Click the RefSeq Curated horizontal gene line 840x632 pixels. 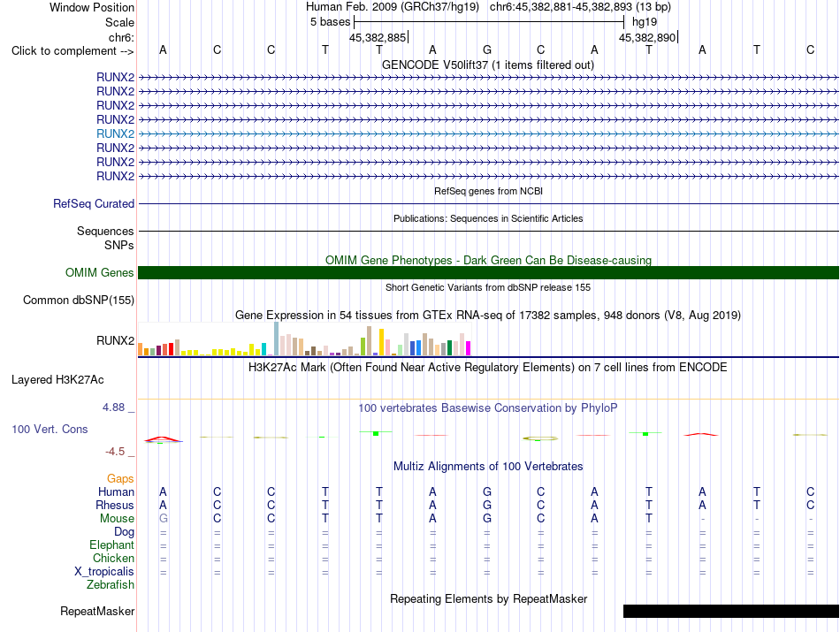(488, 204)
